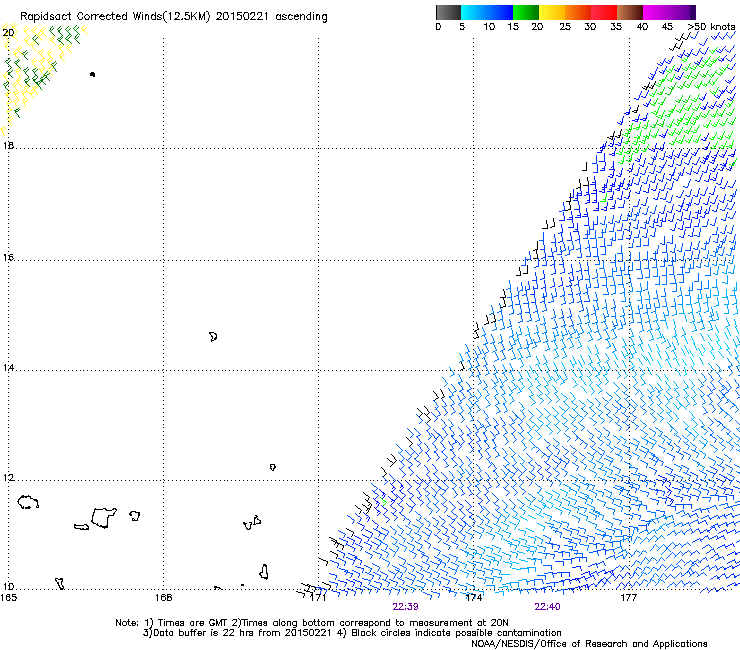Click the purple 22:39 time stamp
The width and height of the screenshot is (740, 650).
point(405,607)
